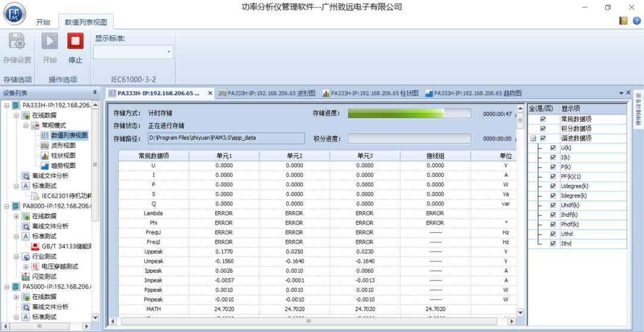Screen dimensions: 644x332
Task: Select the PA333H-IP device node in the tree
Action: point(56,105)
